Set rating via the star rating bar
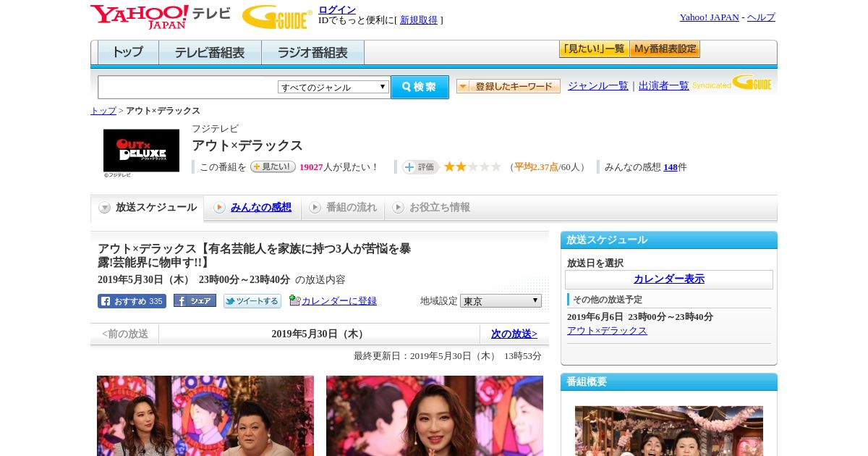This screenshot has height=456, width=868. pos(472,166)
